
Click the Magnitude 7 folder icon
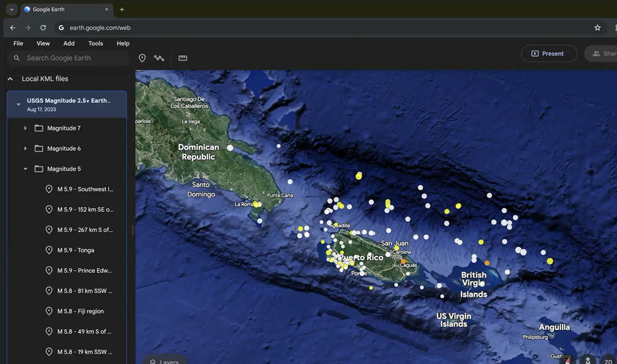coord(39,128)
